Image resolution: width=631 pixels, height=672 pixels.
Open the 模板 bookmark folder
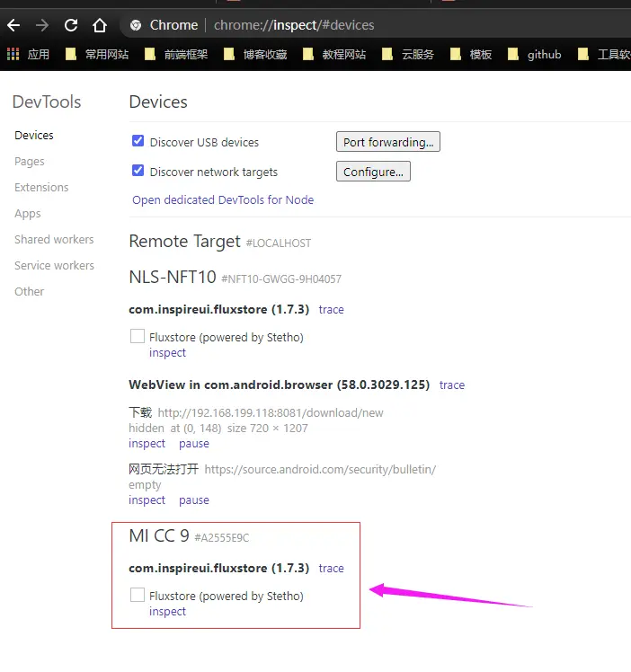tap(471, 55)
